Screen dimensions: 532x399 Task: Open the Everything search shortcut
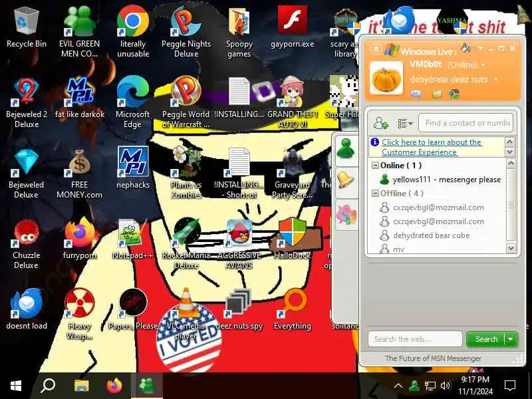pos(293,309)
